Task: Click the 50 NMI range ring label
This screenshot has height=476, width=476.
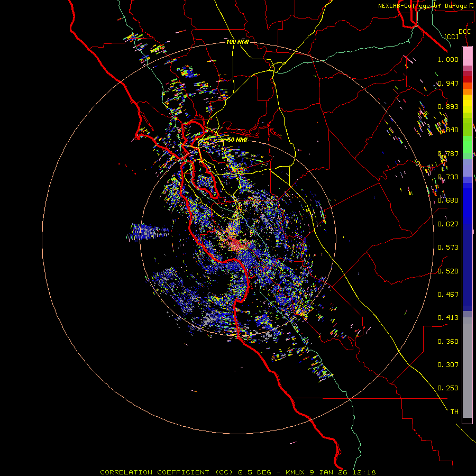Action: pyautogui.click(x=237, y=140)
